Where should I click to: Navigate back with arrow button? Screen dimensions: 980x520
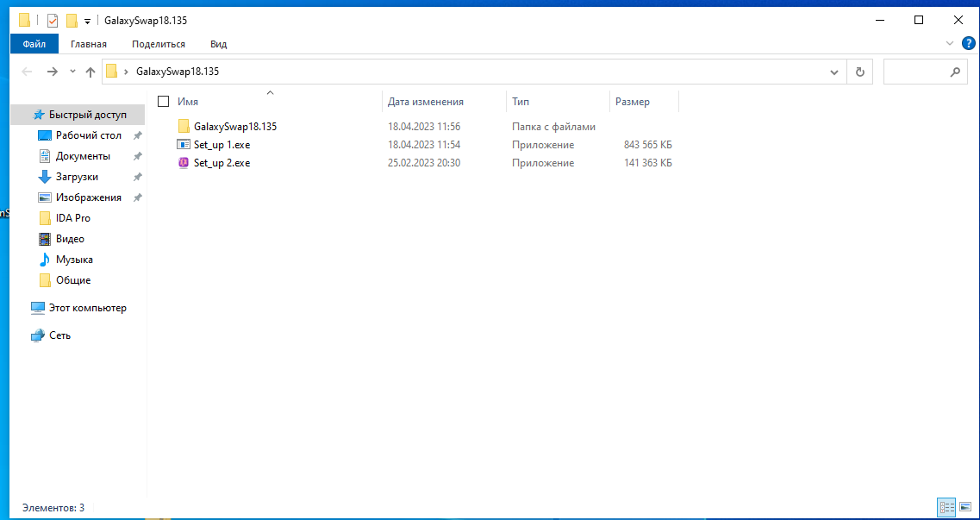tap(27, 72)
